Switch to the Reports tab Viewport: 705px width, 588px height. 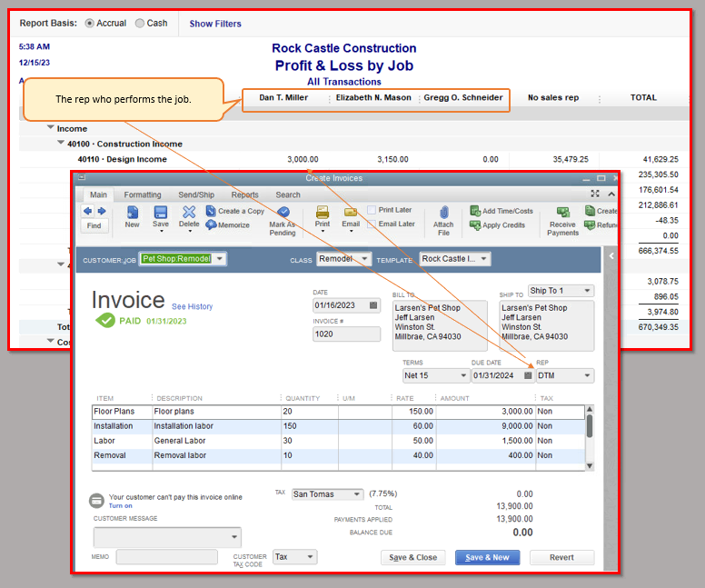[245, 194]
